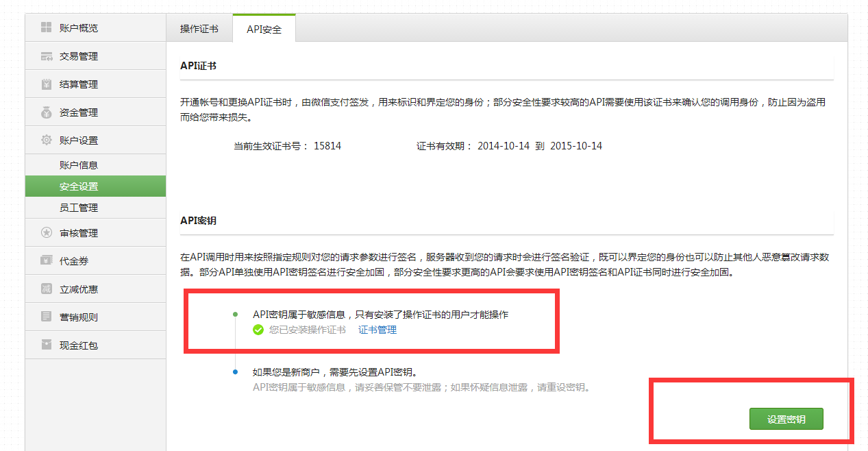Go to 员工管理 in the sidebar
The width and height of the screenshot is (868, 451).
[x=78, y=208]
